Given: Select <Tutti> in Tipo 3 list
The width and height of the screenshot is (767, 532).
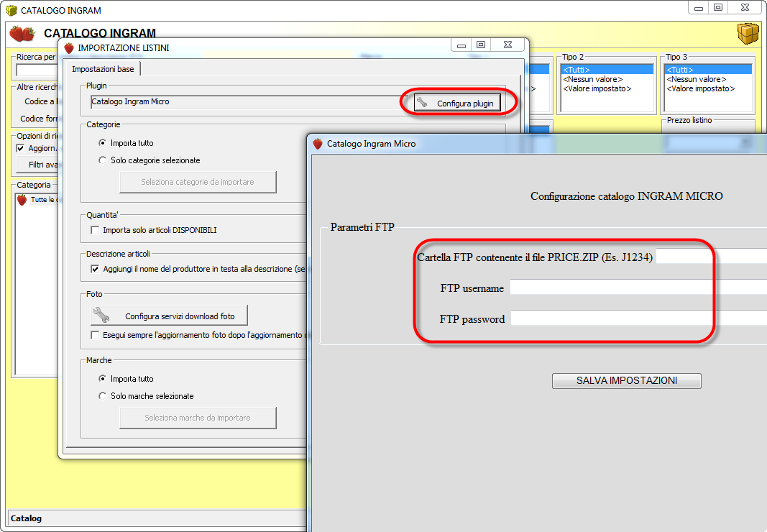Looking at the screenshot, I should pos(708,70).
